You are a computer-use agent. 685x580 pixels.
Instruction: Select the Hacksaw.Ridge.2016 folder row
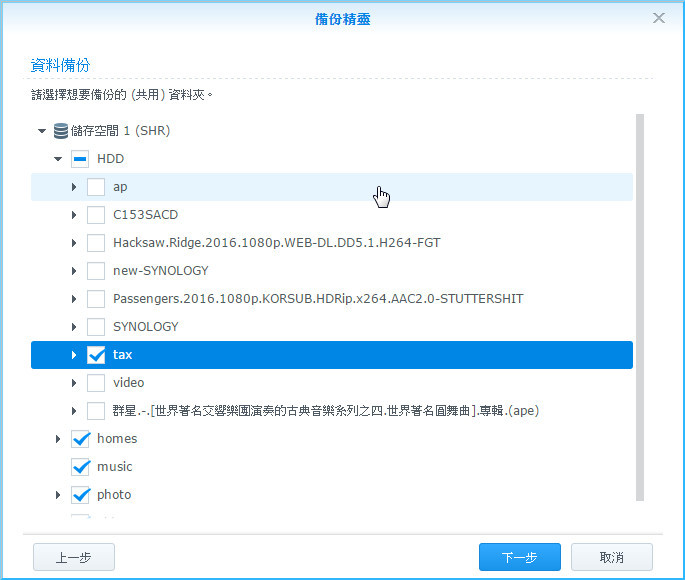coord(276,243)
